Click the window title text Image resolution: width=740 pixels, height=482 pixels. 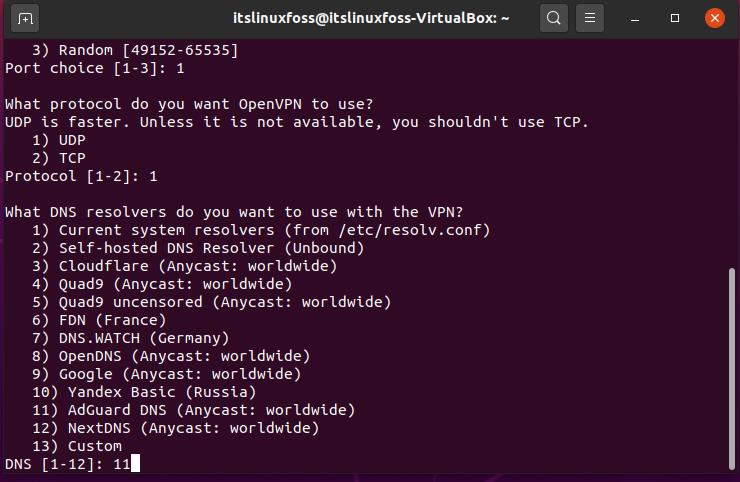(371, 18)
